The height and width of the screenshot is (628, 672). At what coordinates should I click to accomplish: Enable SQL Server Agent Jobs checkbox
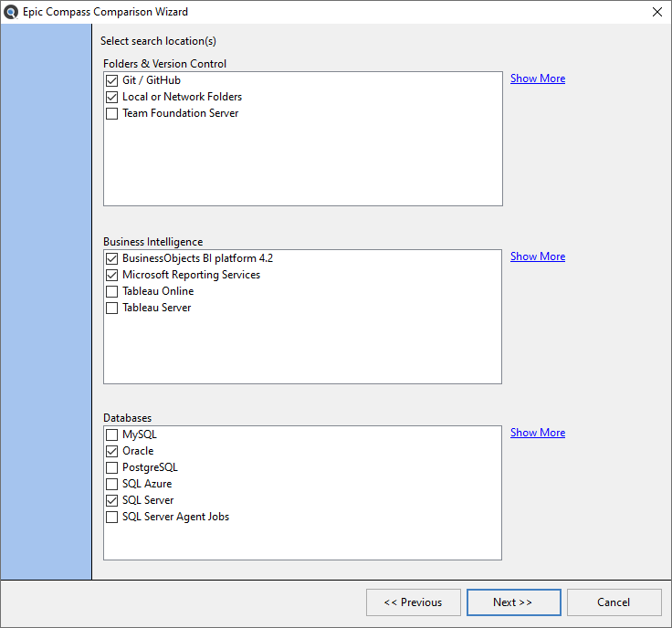point(112,517)
